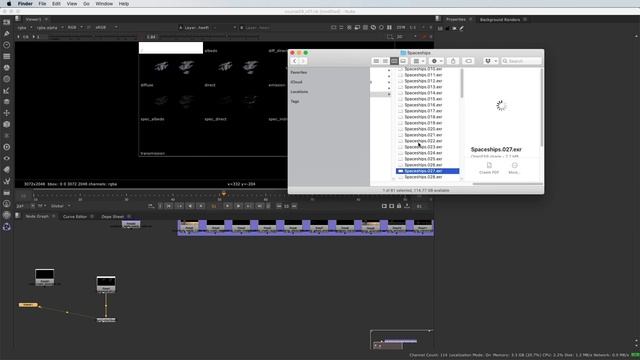Click Create PDF in Finder preview pane
This screenshot has width=640, height=360.
pyautogui.click(x=489, y=168)
